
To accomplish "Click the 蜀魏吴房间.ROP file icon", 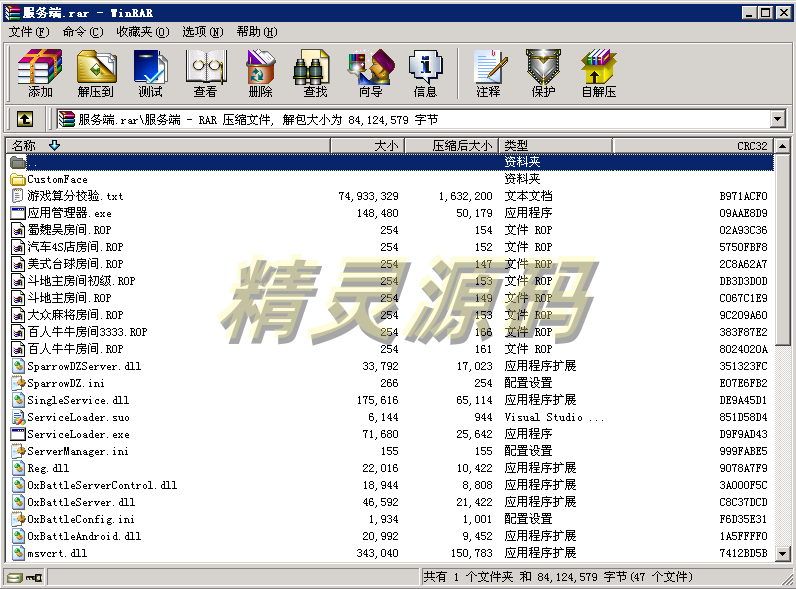I will pyautogui.click(x=18, y=230).
